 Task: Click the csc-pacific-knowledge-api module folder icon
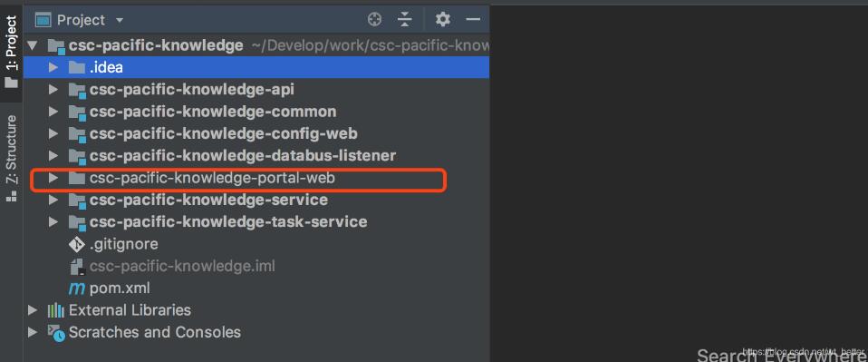[x=76, y=90]
